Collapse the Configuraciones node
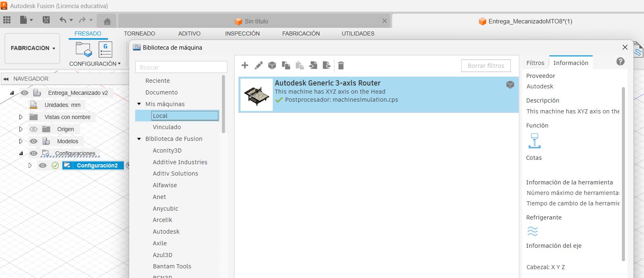The width and height of the screenshot is (644, 278). coord(21,153)
